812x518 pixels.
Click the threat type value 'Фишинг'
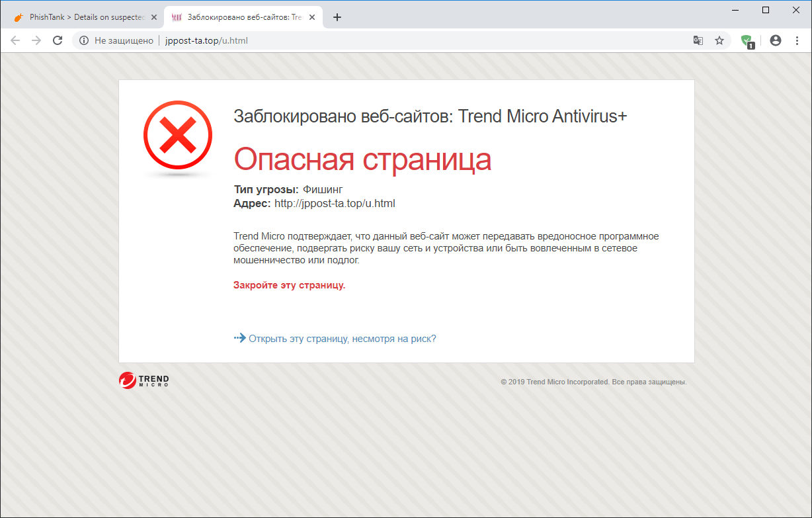323,190
